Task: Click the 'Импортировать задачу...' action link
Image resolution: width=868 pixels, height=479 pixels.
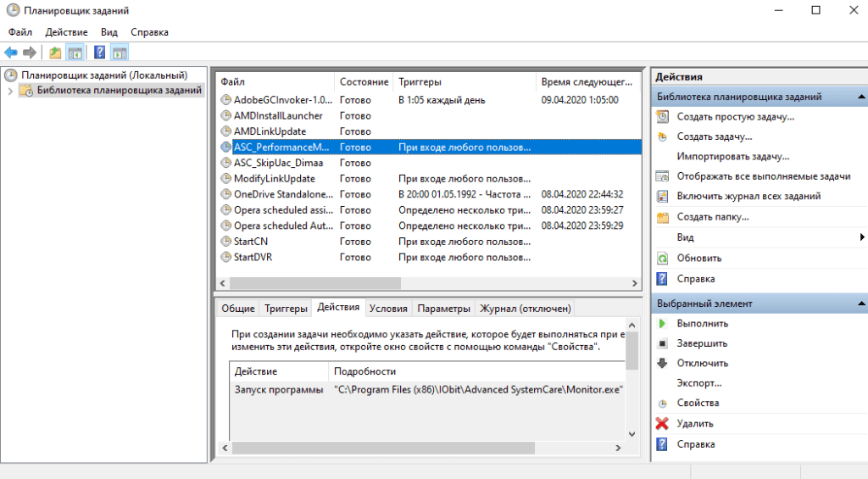Action: 732,156
